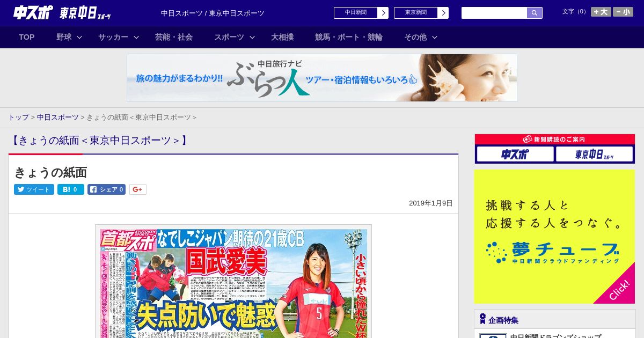Go to the TOP menu item
This screenshot has width=644, height=338.
[27, 37]
